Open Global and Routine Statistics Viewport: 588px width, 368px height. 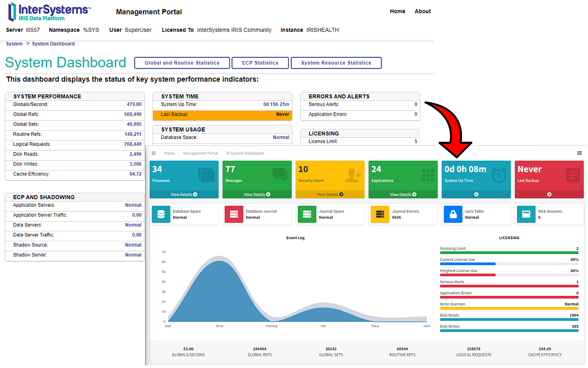coord(182,63)
